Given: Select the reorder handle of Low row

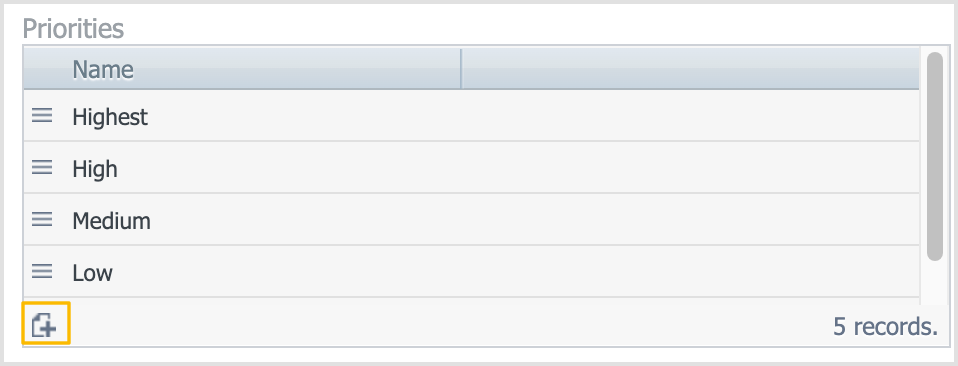Looking at the screenshot, I should (x=42, y=271).
